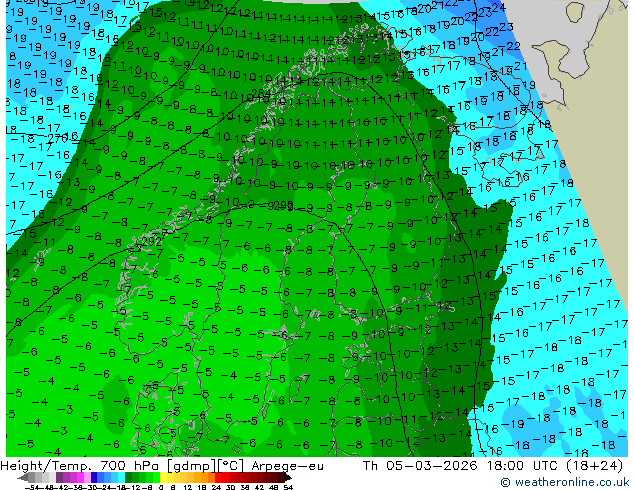Viewport: 634px width, 490px height.
Task: Pick the yellow swatch in the temperature legend
Action: 163,478
